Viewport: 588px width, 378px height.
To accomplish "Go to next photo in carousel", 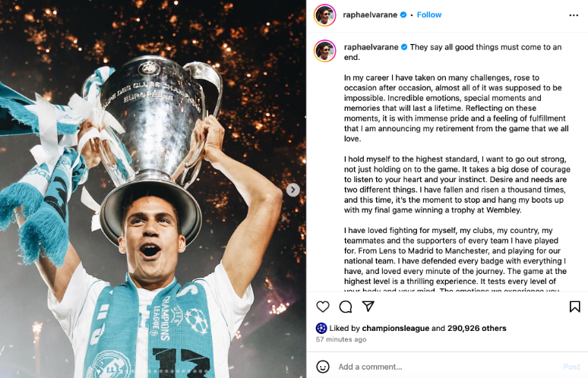I will tap(293, 190).
